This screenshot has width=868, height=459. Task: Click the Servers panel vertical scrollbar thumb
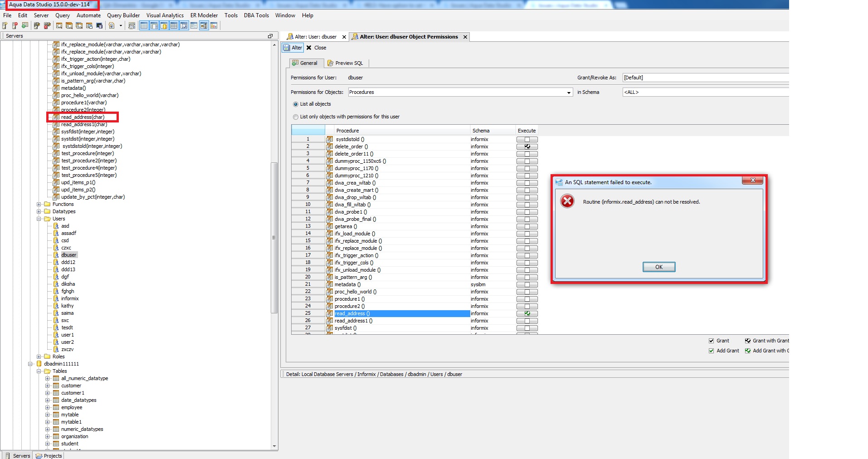tap(274, 238)
